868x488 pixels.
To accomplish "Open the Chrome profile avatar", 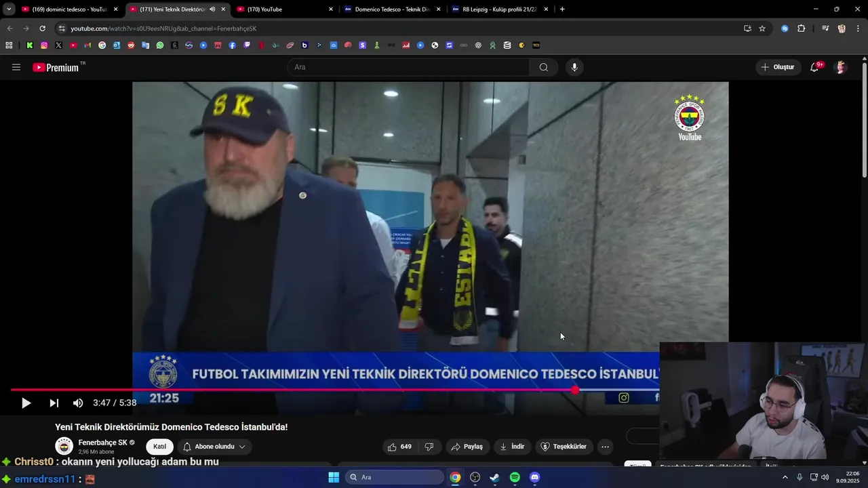I will tap(842, 28).
